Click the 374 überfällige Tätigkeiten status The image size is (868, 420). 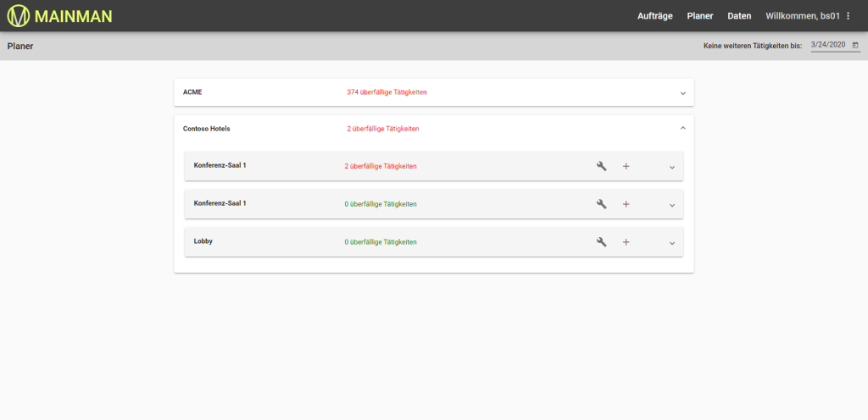pyautogui.click(x=387, y=91)
